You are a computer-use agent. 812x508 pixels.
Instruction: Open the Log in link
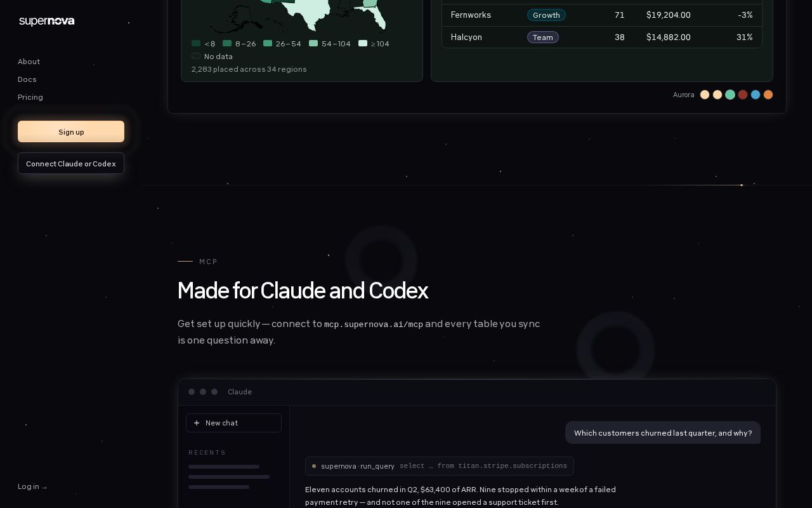coord(32,486)
